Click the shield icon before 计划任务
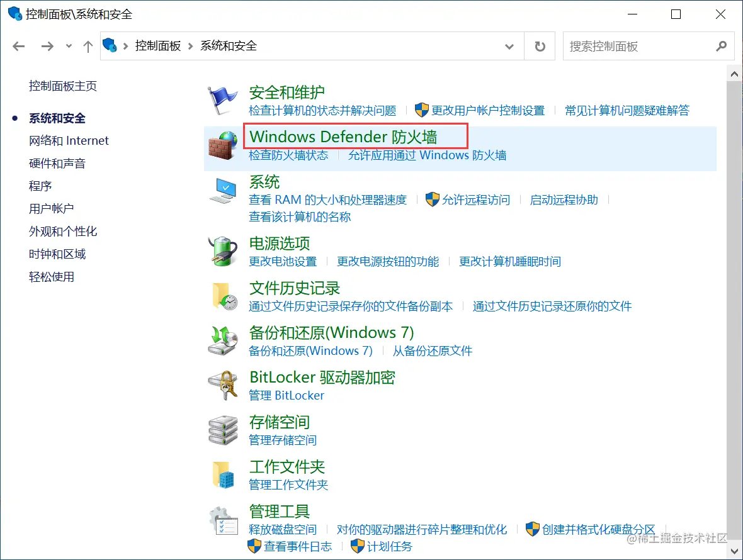Image resolution: width=743 pixels, height=560 pixels. (x=357, y=546)
